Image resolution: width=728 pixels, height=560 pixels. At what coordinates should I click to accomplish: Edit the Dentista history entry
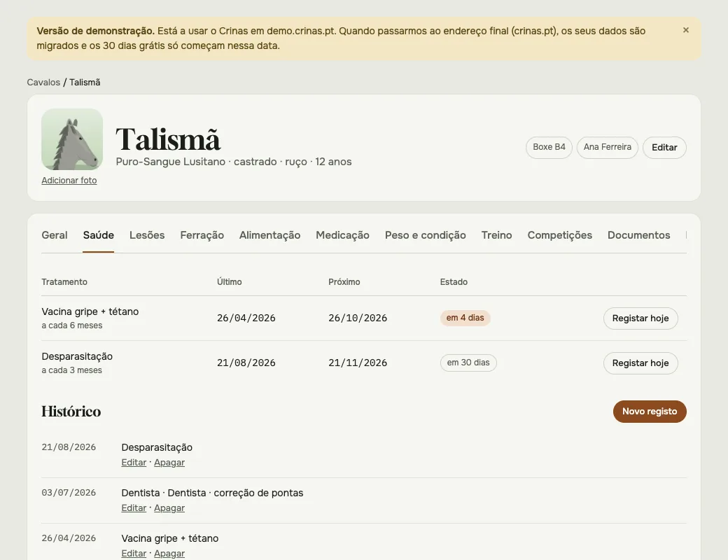click(134, 508)
